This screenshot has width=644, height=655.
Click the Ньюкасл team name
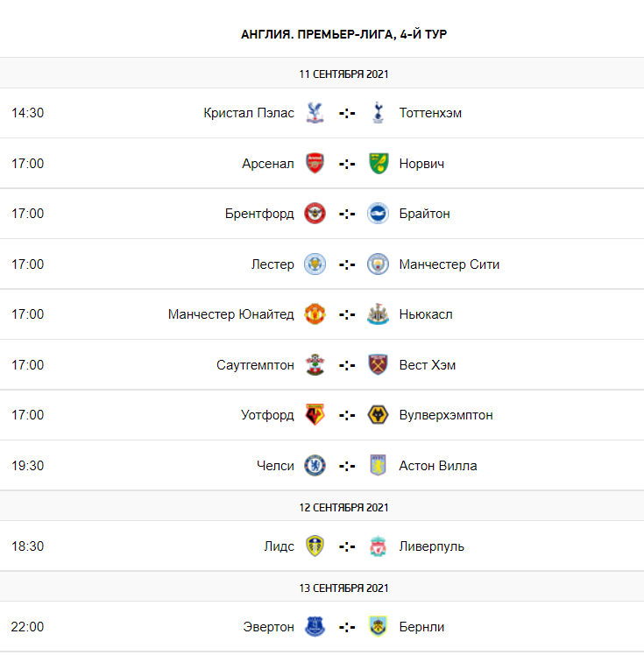click(x=426, y=314)
